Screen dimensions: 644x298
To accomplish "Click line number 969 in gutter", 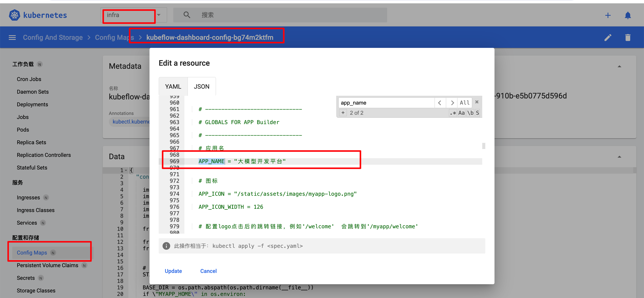I will (174, 161).
